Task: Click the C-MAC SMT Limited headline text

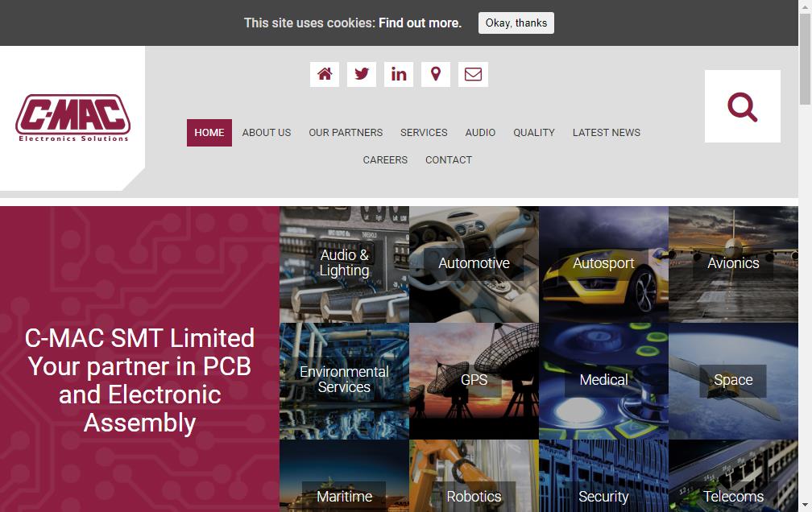Action: pos(140,381)
